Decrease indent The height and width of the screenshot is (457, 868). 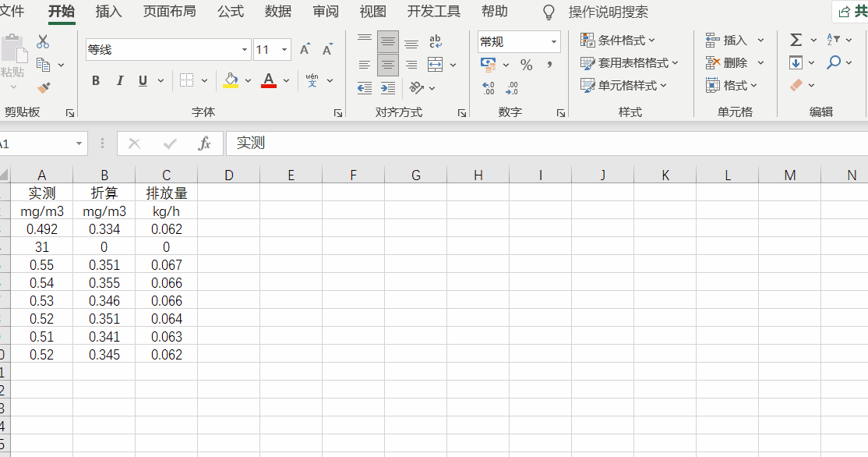(x=364, y=88)
